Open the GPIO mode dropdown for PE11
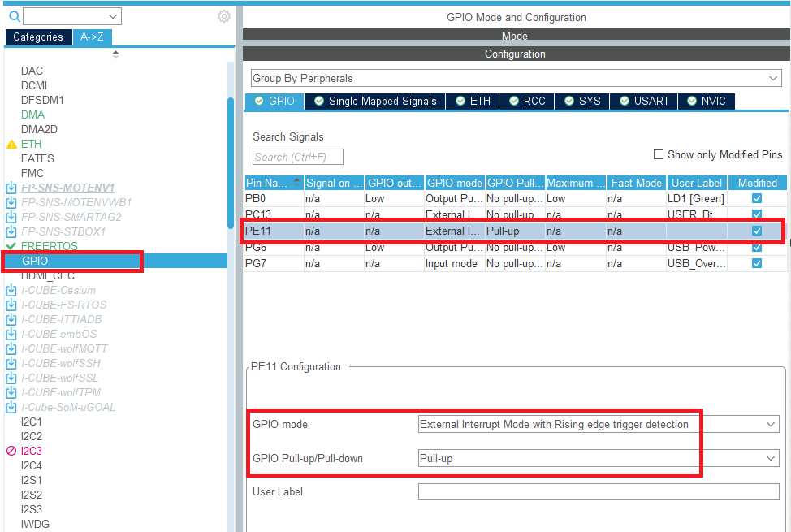 [x=768, y=424]
